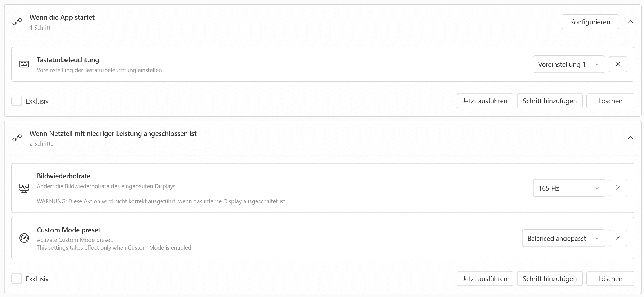Run the app start automation with Jetzt ausführen

point(485,101)
